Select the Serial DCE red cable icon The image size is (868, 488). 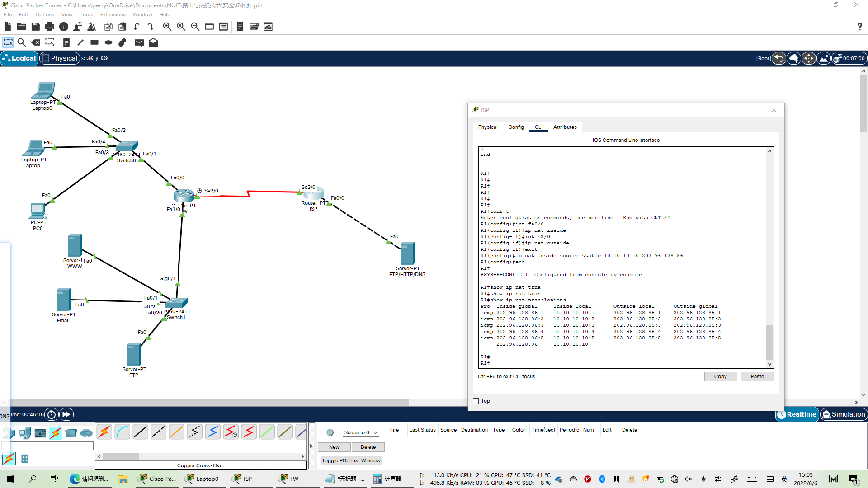[231, 432]
